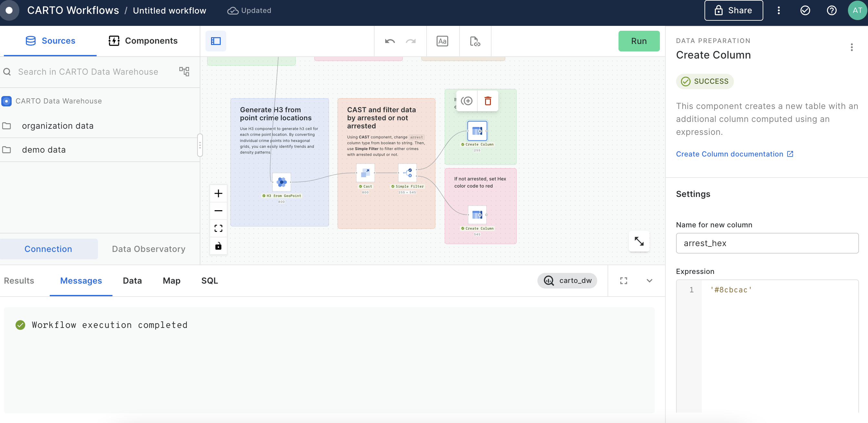Click the Untitled workflow title
This screenshot has height=423, width=868.
[x=169, y=10]
